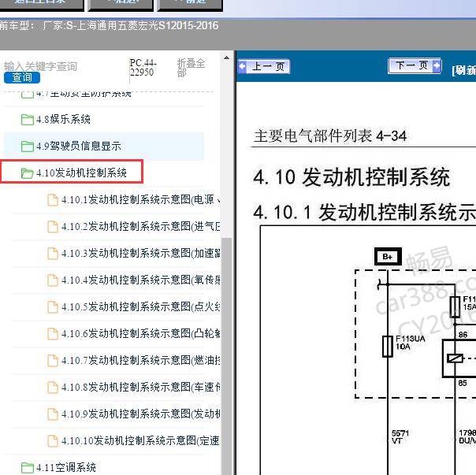Click open-folder icon of 4.10发动机控制系统

(28, 173)
